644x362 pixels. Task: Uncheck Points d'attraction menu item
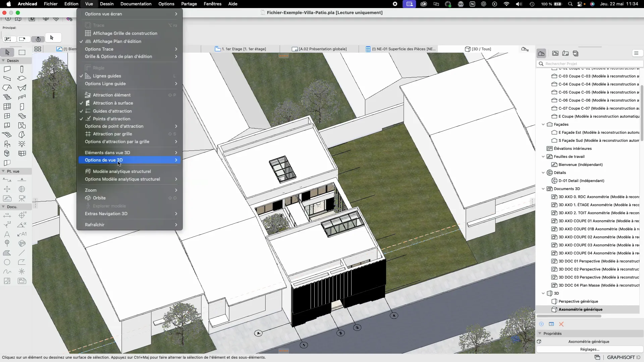pyautogui.click(x=111, y=119)
